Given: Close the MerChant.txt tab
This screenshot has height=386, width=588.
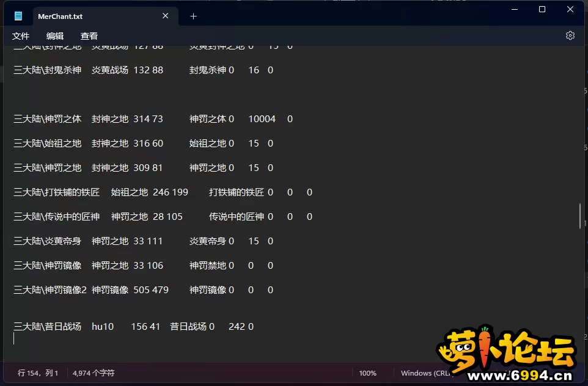Looking at the screenshot, I should (x=166, y=16).
